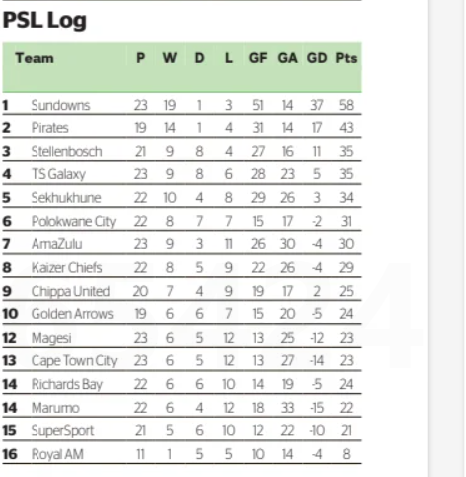Screen dimensions: 466x477
Task: Click the GD column header
Action: click(317, 58)
